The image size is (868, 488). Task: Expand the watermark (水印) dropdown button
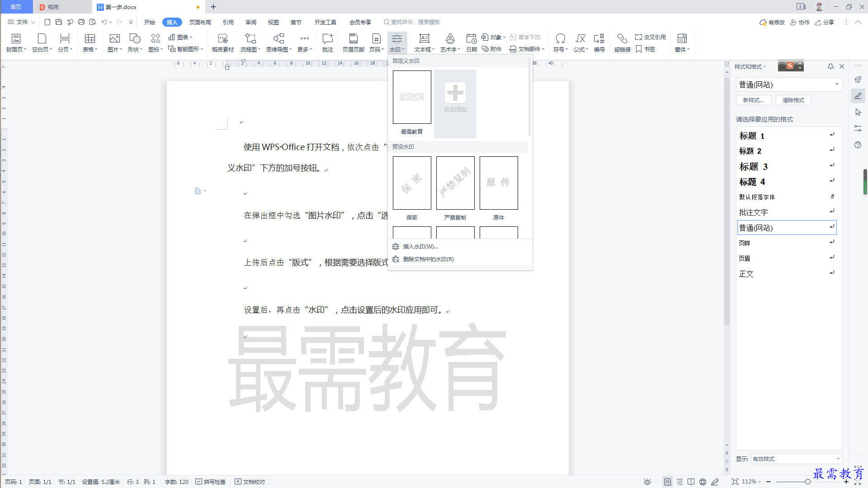pos(397,50)
